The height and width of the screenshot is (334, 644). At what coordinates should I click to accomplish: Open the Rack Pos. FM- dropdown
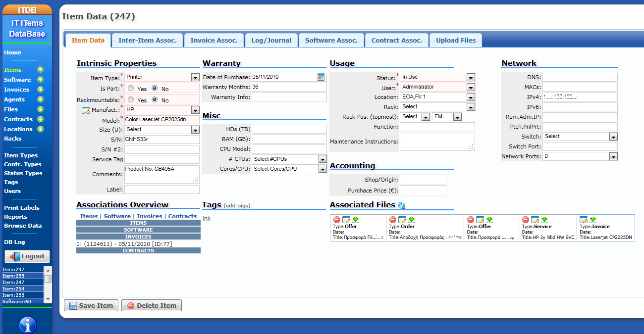point(447,117)
